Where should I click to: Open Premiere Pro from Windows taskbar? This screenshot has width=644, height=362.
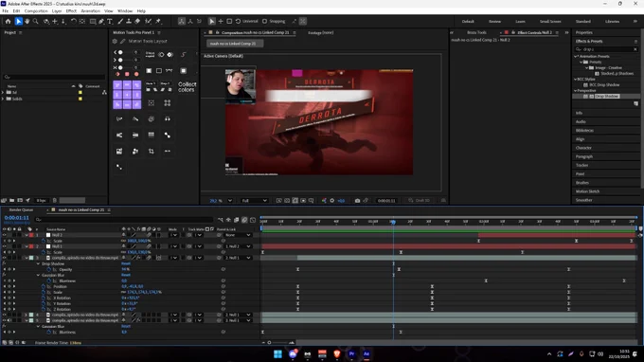(351, 353)
